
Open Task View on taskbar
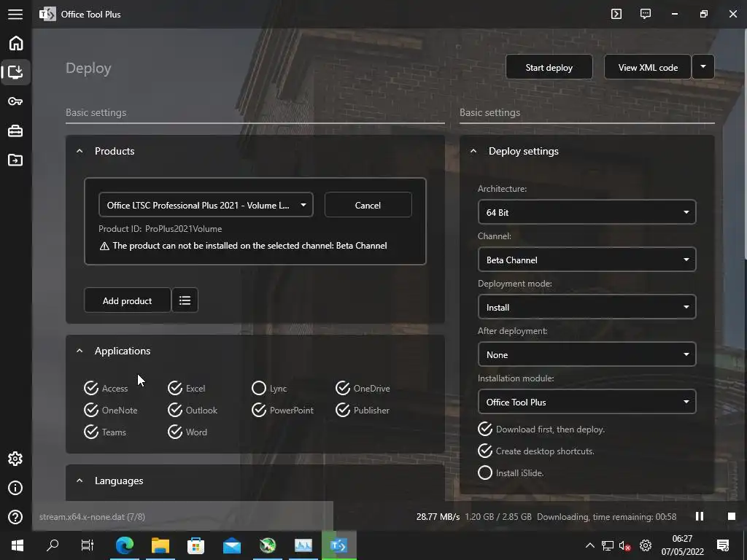tap(88, 545)
